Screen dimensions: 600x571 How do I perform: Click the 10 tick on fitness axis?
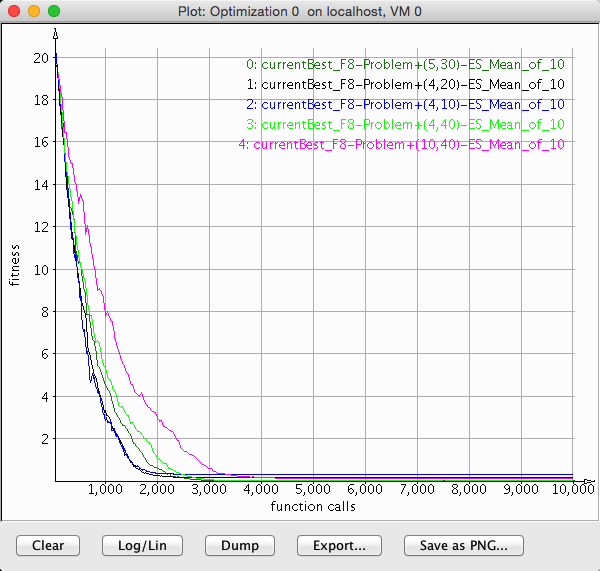point(41,269)
